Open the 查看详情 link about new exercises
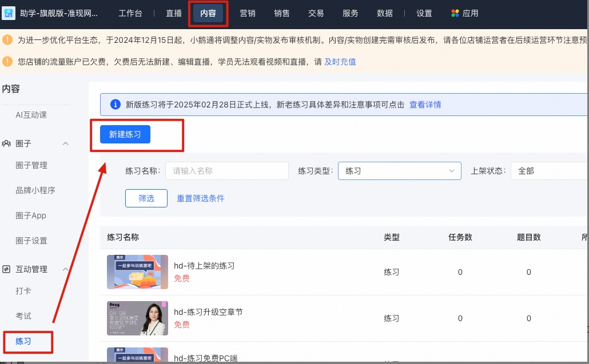Viewport: 589px width, 364px height. tap(425, 104)
